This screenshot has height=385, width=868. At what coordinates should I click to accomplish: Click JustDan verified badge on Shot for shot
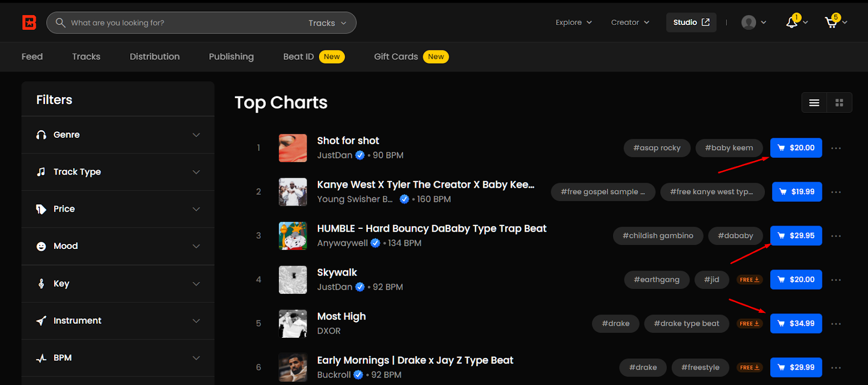click(x=360, y=155)
